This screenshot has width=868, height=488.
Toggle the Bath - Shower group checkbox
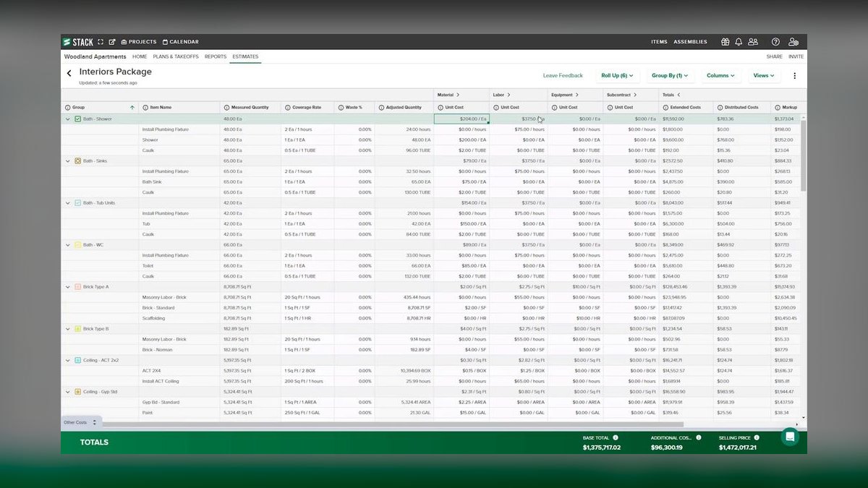click(x=78, y=119)
